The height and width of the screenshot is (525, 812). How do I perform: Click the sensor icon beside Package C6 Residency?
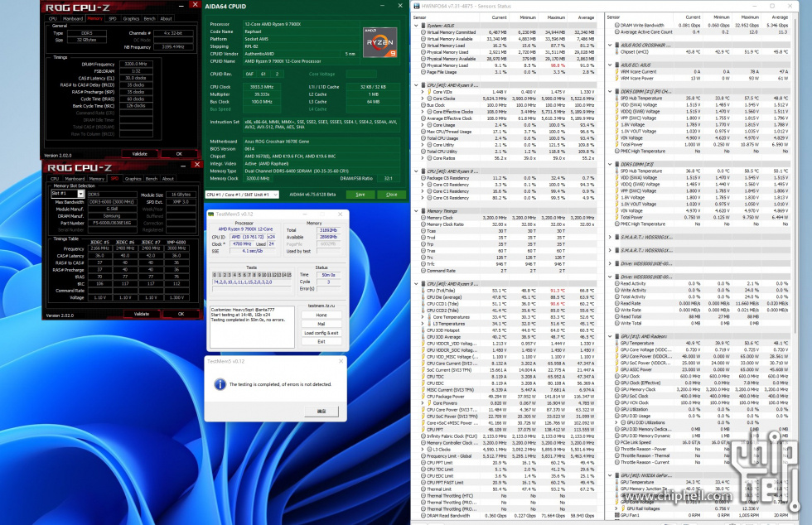pos(423,178)
